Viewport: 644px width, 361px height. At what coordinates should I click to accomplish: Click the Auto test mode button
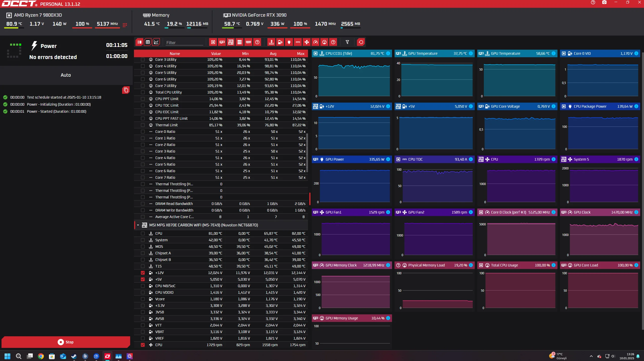[66, 75]
